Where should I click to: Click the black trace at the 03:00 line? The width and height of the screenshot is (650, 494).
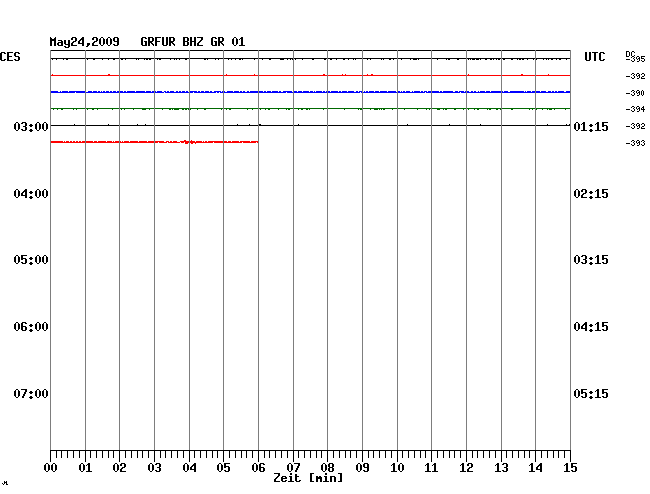coord(310,125)
